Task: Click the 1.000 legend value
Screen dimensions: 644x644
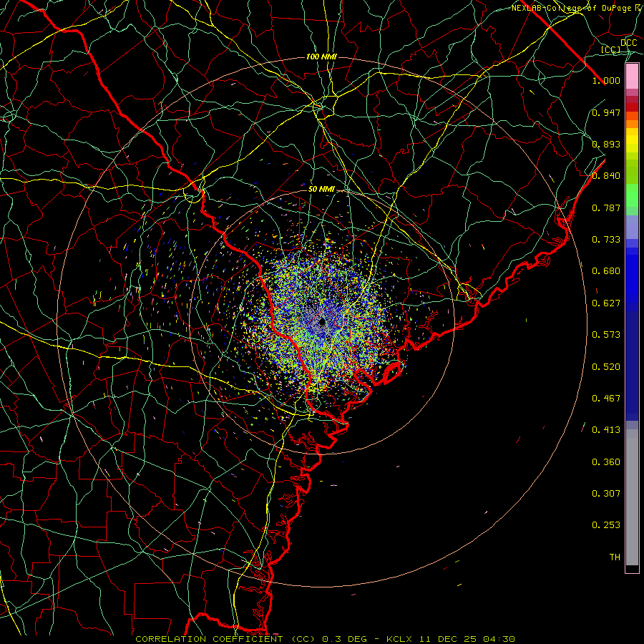Action: (x=606, y=80)
